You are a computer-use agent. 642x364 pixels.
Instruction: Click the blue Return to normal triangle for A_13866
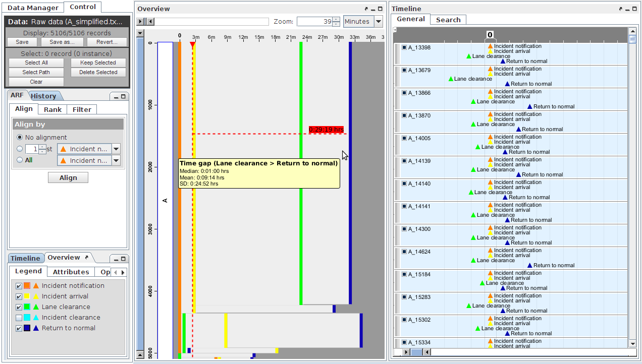tap(529, 106)
